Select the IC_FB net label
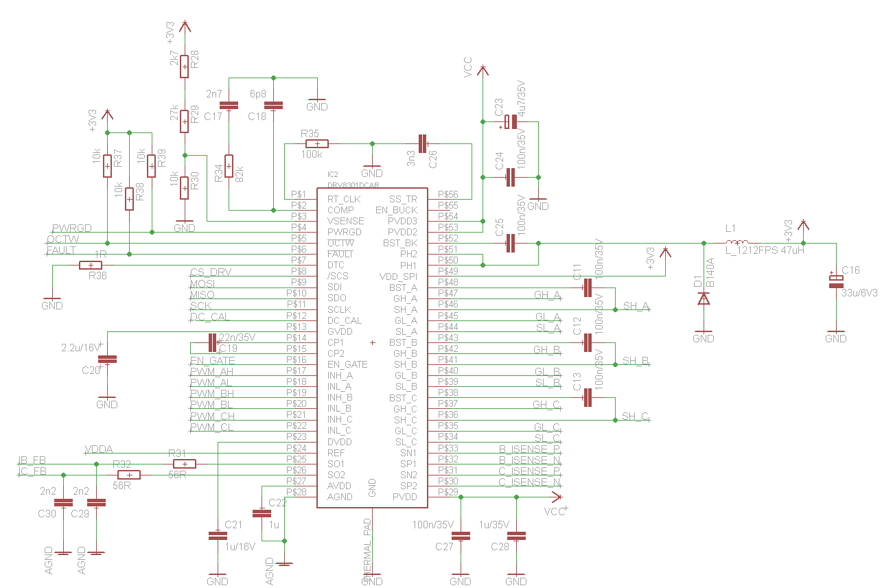Screen dimensions: 882x588 [x=32, y=471]
